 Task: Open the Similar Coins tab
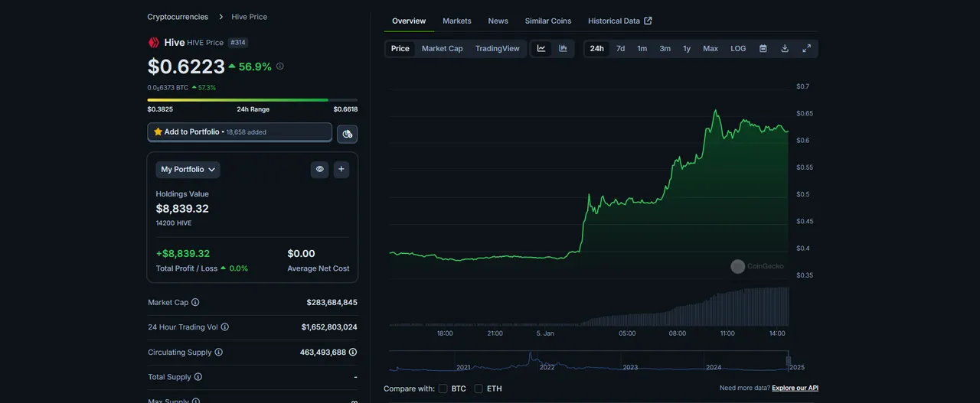[548, 21]
